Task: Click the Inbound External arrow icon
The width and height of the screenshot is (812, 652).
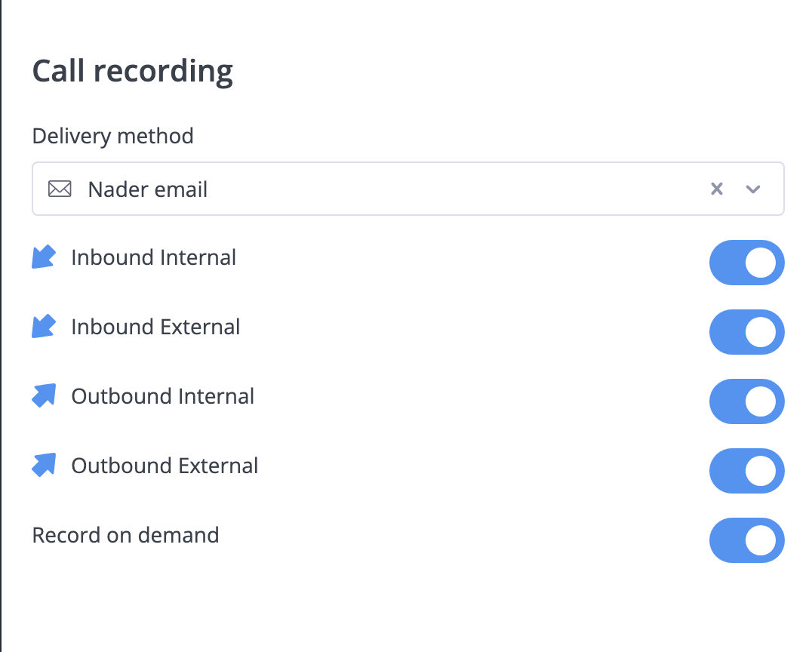Action: pyautogui.click(x=44, y=326)
